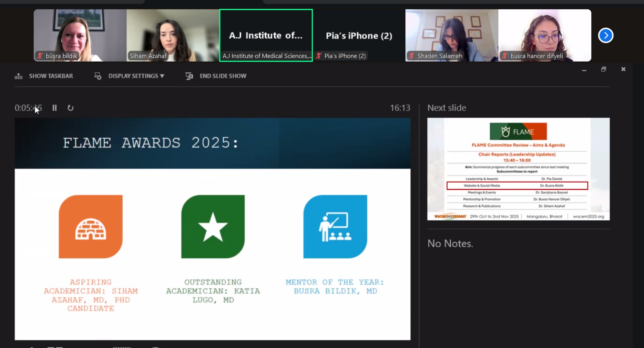The image size is (644, 348).
Task: Click the muted microphone icon on Shaden Salameh
Action: coord(411,56)
